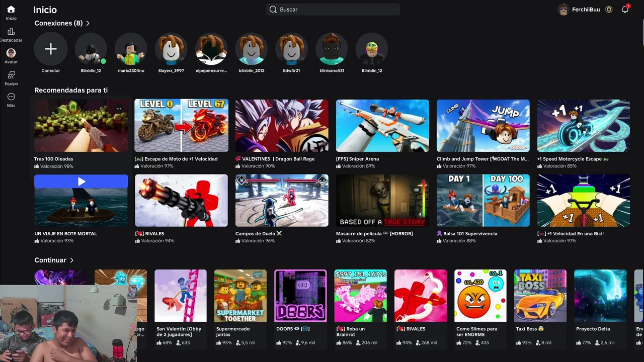This screenshot has width=644, height=362.
Task: Click the Recomendadas para ti heading
Action: [x=71, y=90]
